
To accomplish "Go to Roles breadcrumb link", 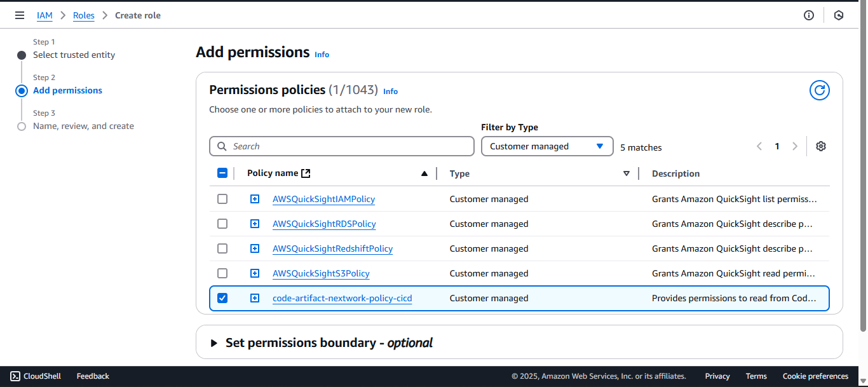I will pos(84,15).
